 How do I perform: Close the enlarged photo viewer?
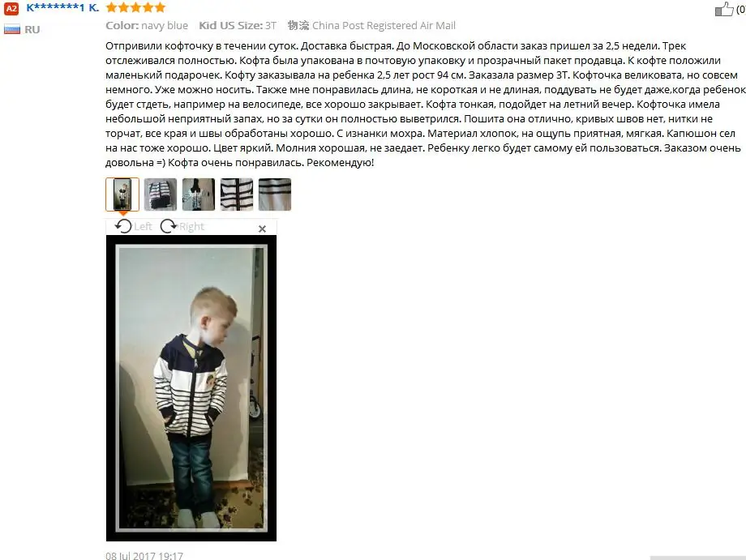[x=262, y=229]
